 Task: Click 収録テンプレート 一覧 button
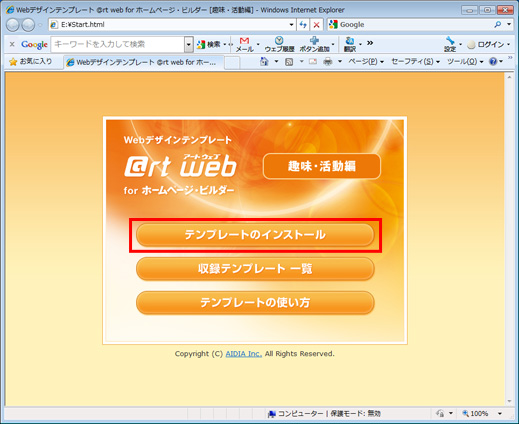point(255,269)
